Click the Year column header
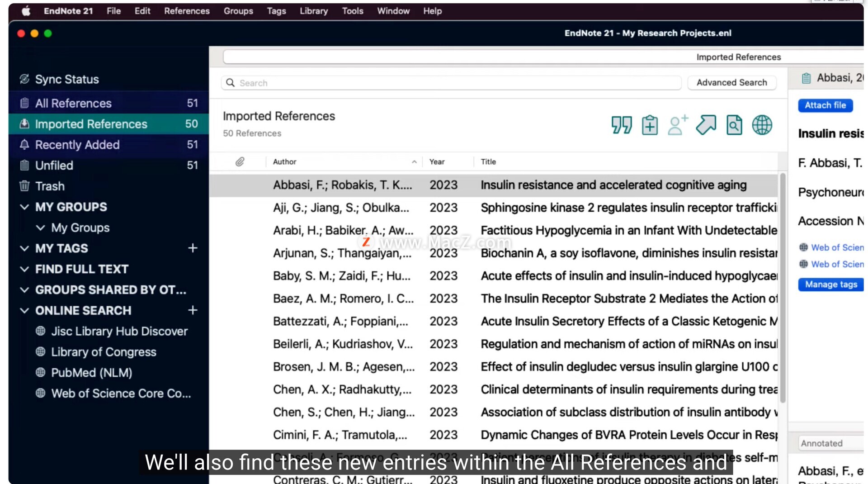868x484 pixels. (x=437, y=161)
